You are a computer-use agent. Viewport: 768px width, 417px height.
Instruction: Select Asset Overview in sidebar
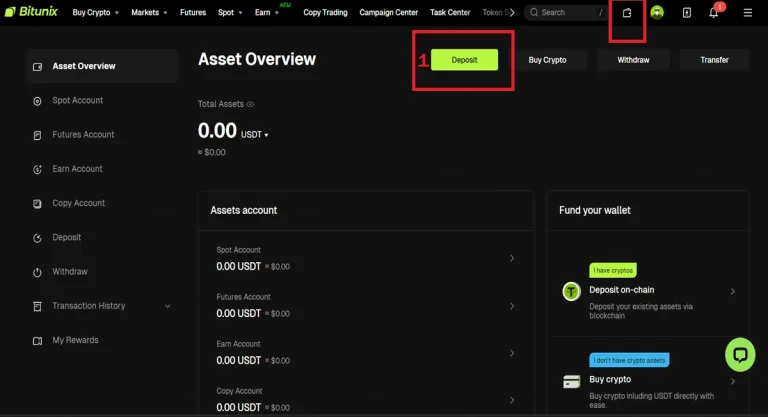(102, 66)
